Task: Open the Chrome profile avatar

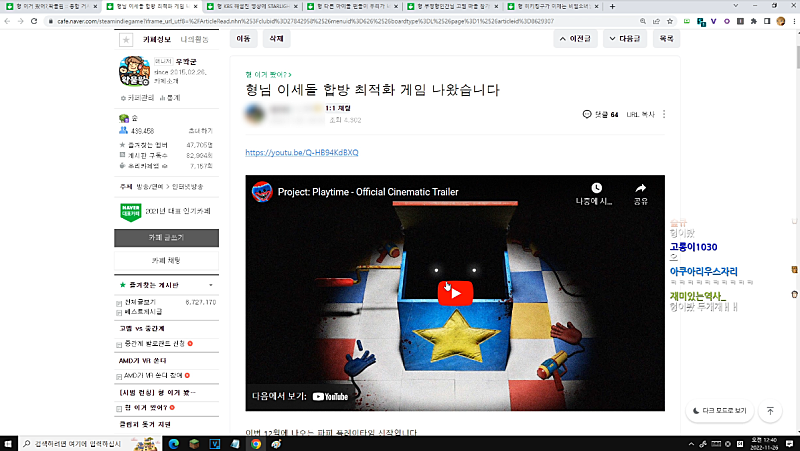Action: [x=781, y=21]
